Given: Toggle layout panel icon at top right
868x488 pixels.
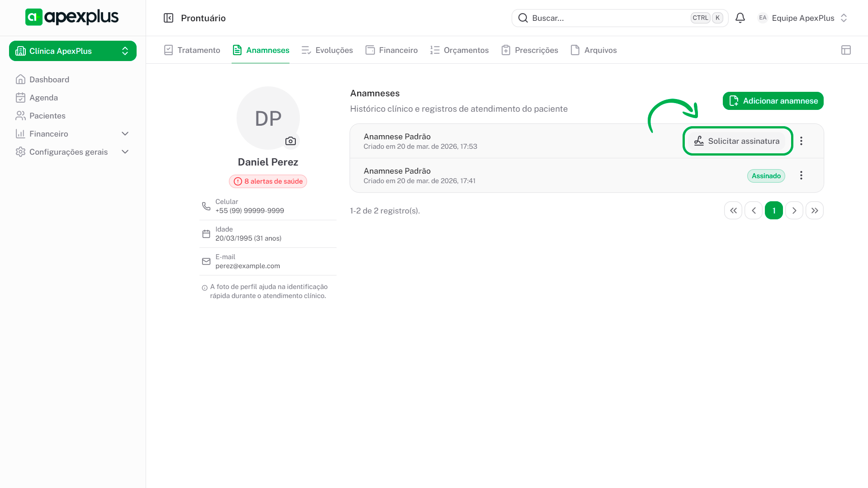Looking at the screenshot, I should [x=846, y=50].
